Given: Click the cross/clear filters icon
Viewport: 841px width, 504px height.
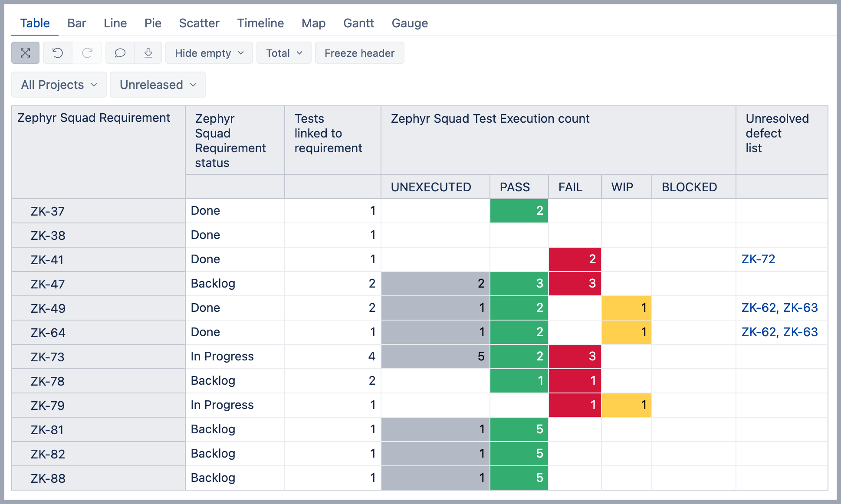Looking at the screenshot, I should [25, 53].
